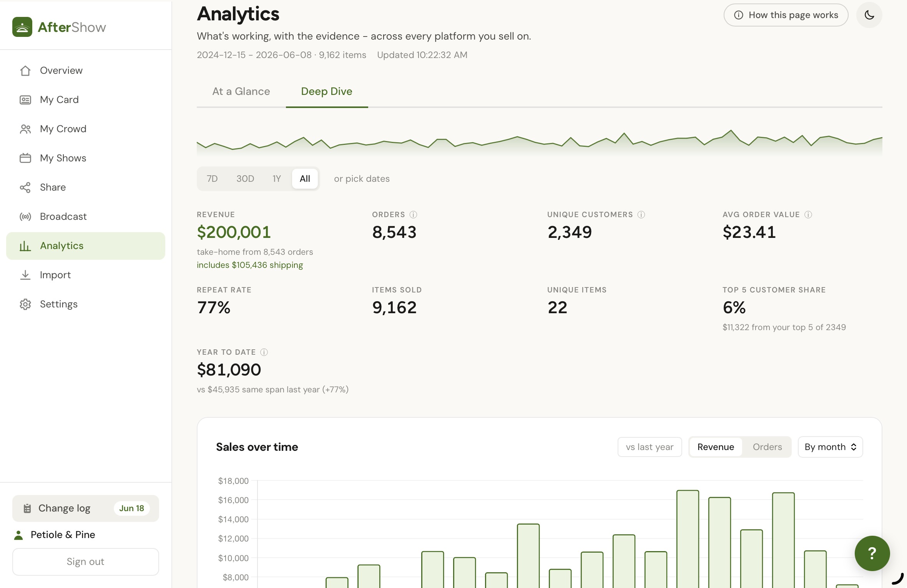Click the Petiole & Pine account avatar icon
The image size is (907, 588).
[18, 535]
